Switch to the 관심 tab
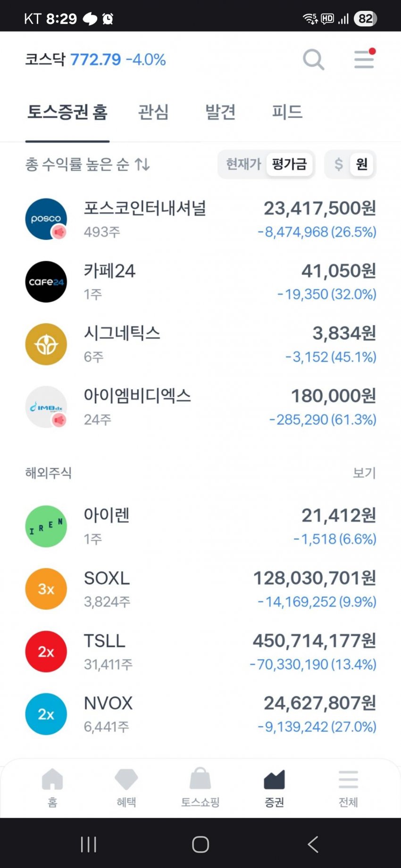401x868 pixels. pyautogui.click(x=153, y=112)
